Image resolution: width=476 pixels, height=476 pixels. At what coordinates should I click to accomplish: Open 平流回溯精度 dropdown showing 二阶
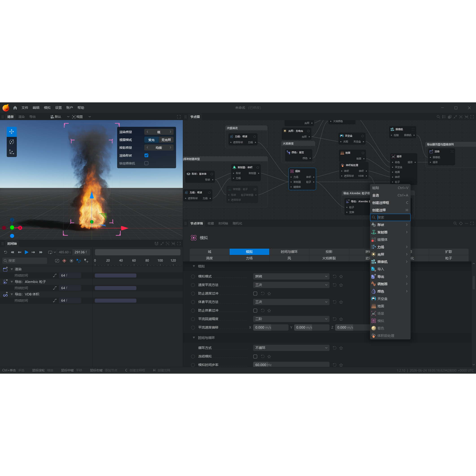click(x=291, y=319)
